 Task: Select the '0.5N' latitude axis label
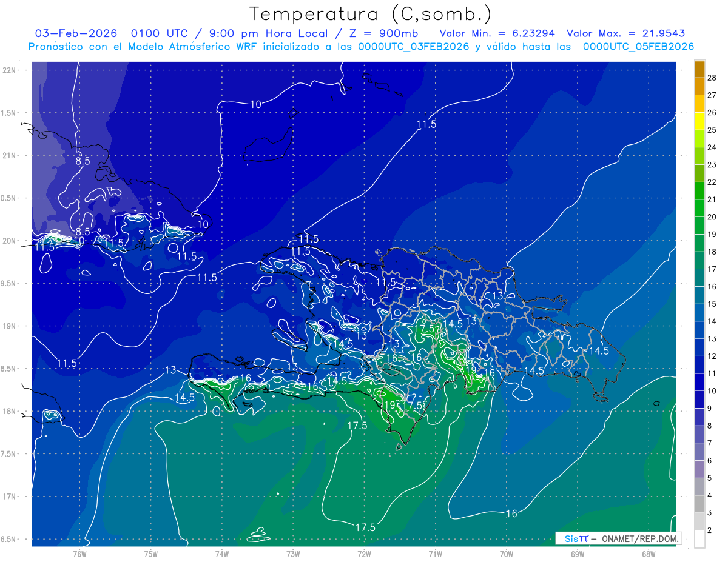[x=8, y=198]
